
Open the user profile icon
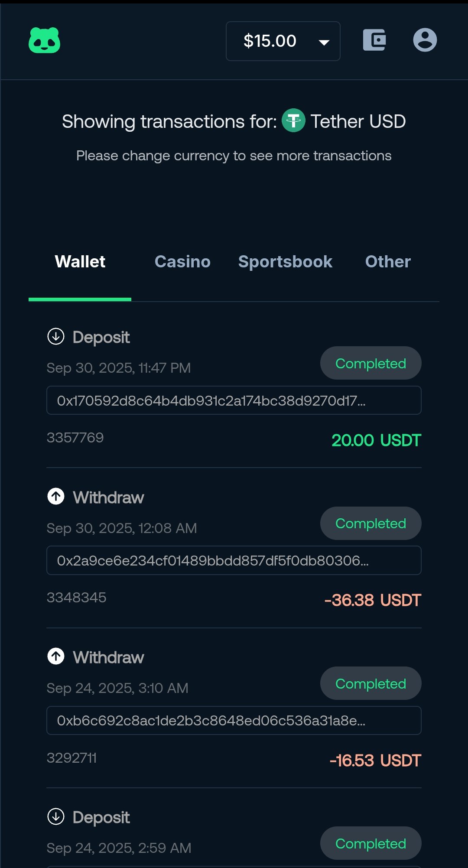click(x=425, y=40)
